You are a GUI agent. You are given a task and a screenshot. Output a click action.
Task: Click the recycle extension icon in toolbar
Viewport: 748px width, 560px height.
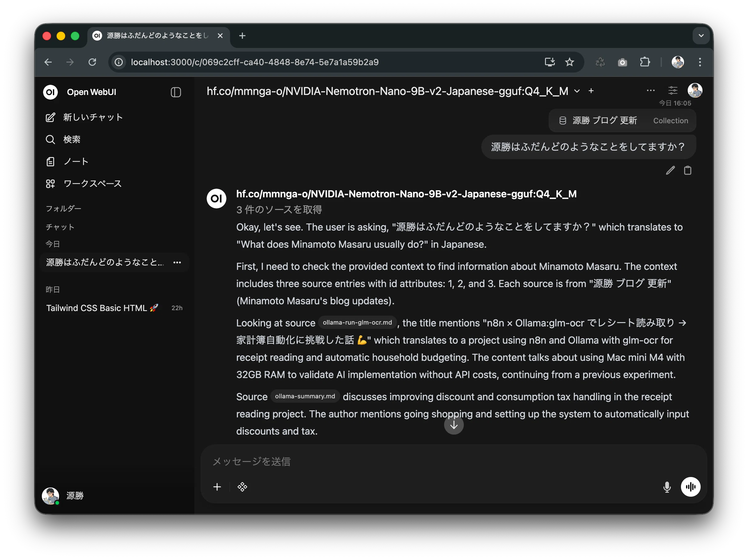(x=600, y=62)
